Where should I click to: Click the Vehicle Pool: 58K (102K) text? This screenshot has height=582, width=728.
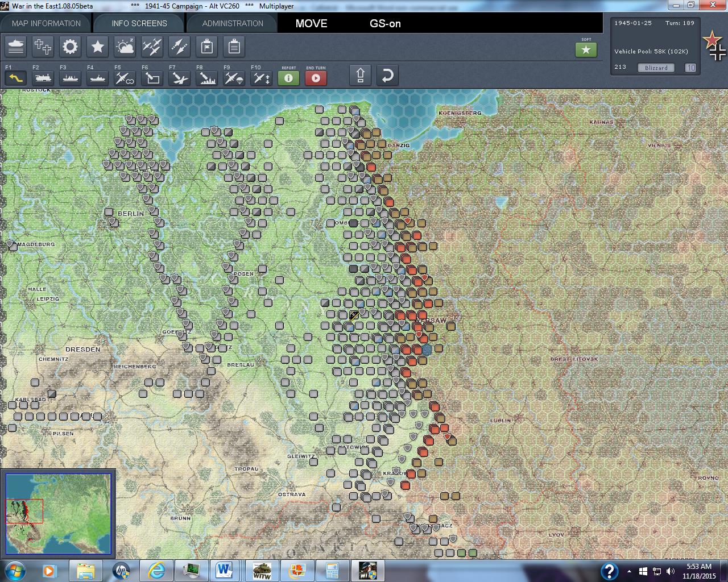tap(651, 51)
